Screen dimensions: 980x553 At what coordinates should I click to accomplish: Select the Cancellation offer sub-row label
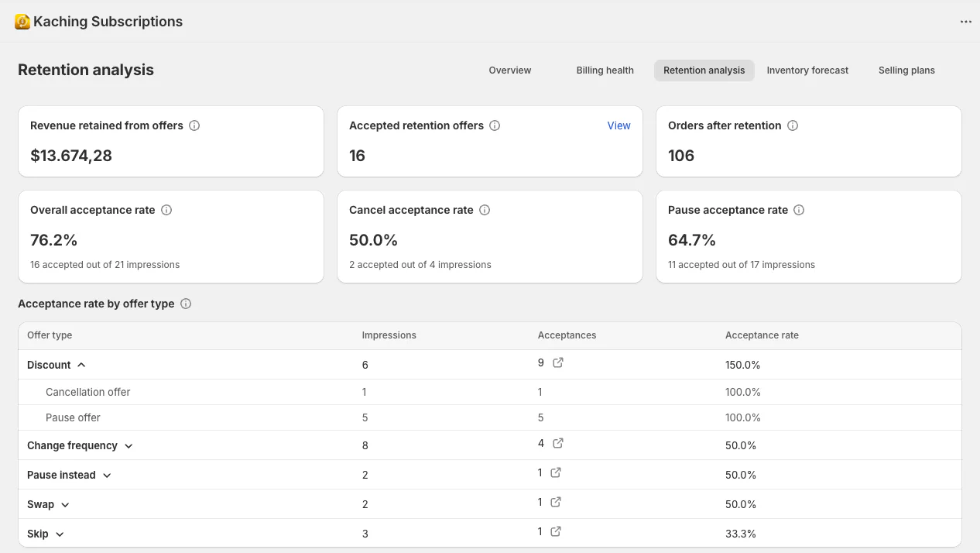[x=88, y=392]
